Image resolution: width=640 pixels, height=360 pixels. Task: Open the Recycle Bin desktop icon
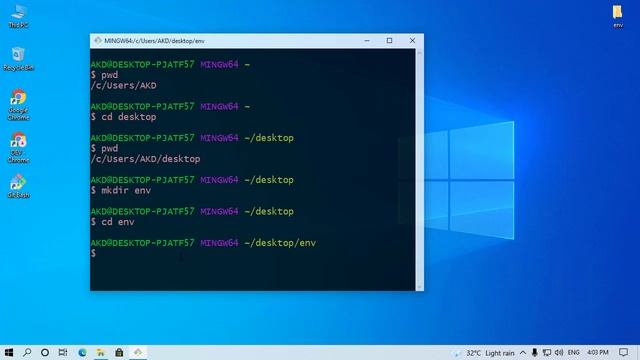click(18, 59)
